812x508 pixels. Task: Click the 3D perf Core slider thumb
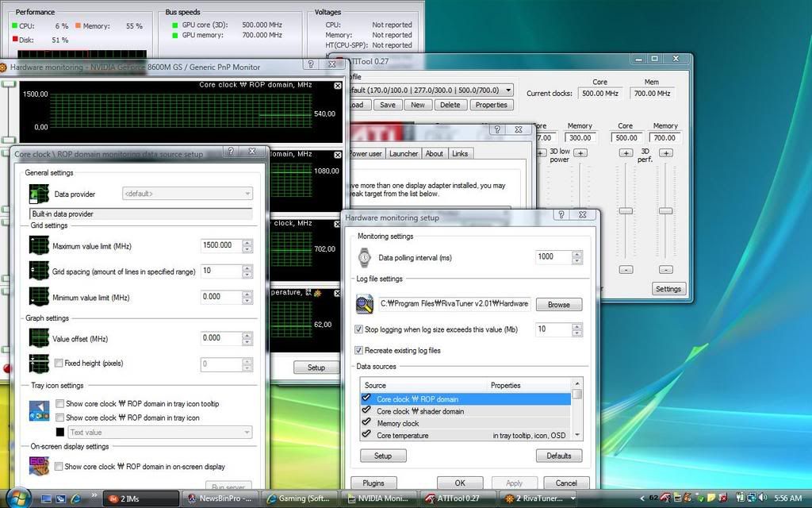tap(626, 211)
